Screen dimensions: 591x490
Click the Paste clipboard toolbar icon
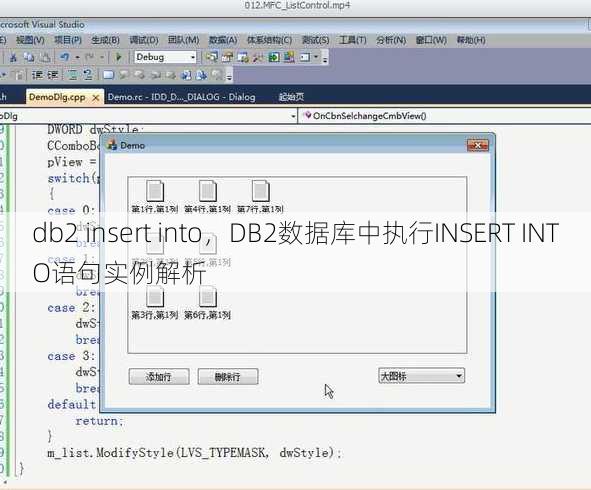point(45,57)
